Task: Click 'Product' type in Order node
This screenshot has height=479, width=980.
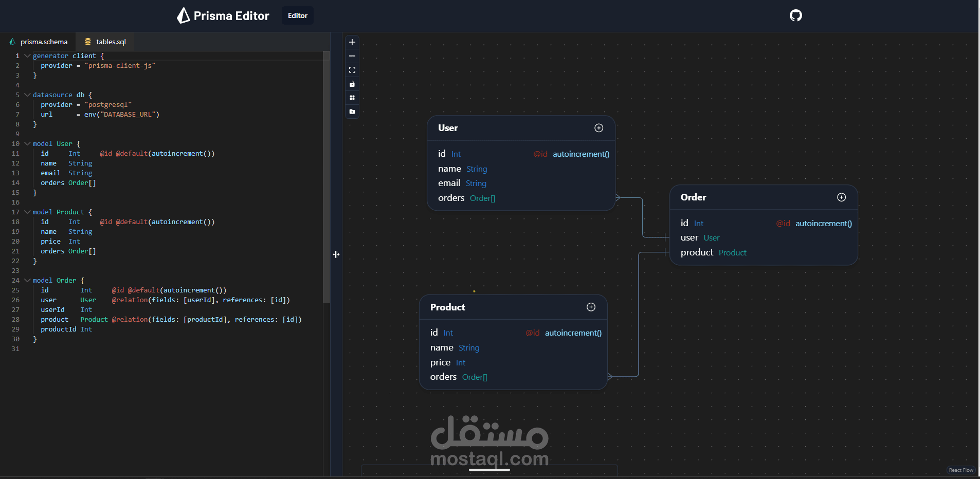Action: point(733,253)
